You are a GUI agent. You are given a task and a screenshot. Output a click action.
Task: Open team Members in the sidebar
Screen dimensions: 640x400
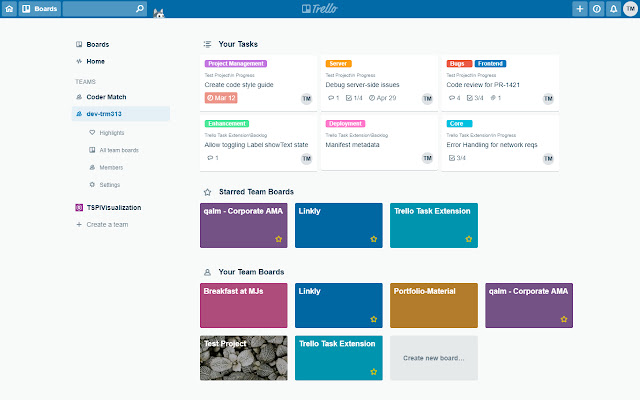111,167
